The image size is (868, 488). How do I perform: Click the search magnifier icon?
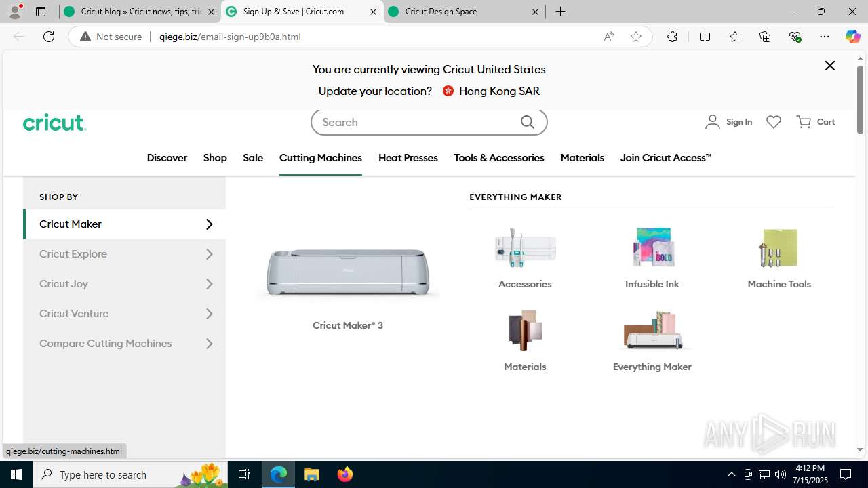click(528, 122)
